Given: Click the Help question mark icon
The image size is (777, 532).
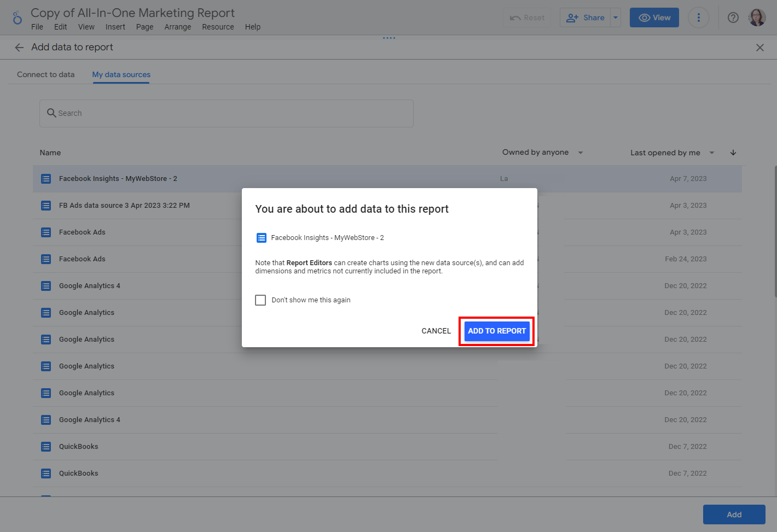Looking at the screenshot, I should click(733, 17).
